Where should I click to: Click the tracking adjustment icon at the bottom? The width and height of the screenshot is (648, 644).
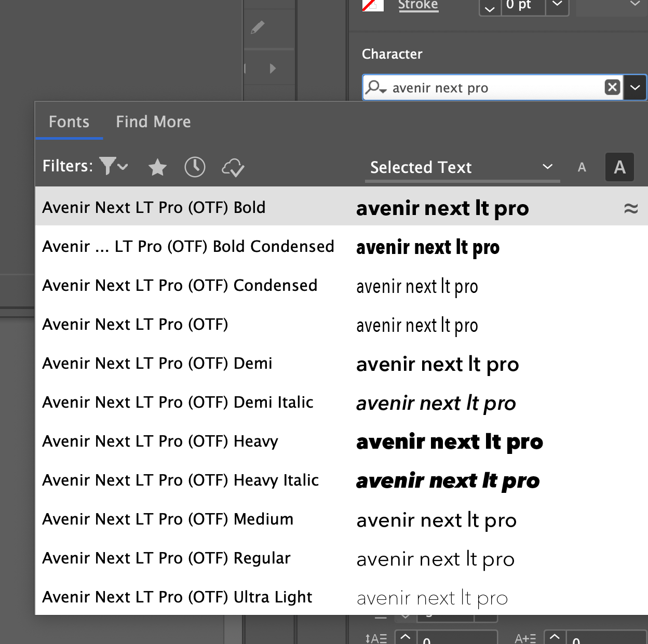524,637
